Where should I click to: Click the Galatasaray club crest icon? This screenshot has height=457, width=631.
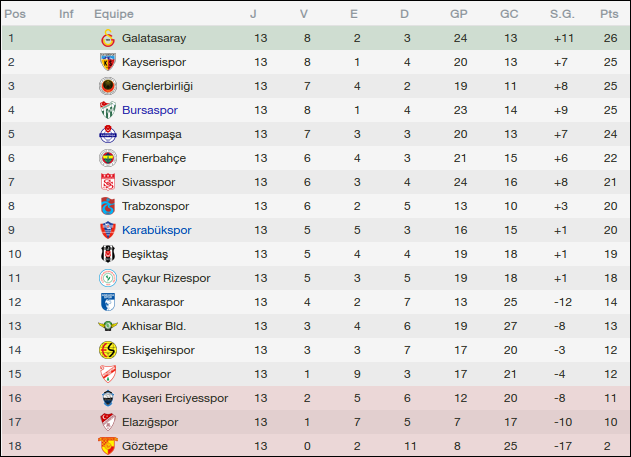coord(107,38)
